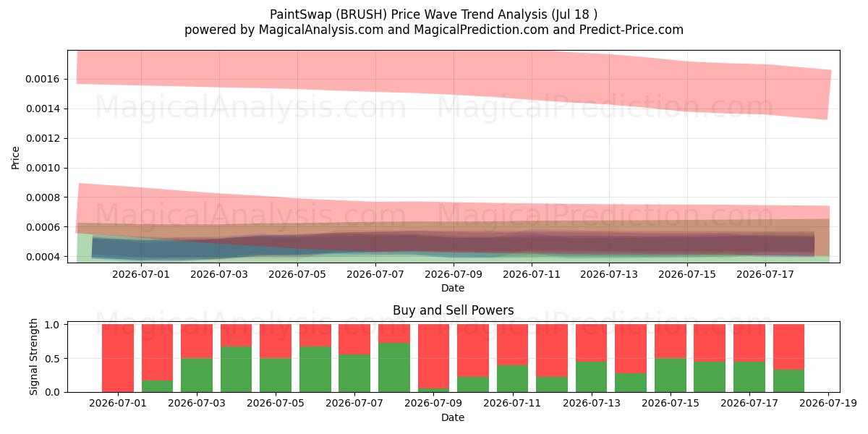
Task: Click the "Price" y-axis label
Action: point(16,158)
